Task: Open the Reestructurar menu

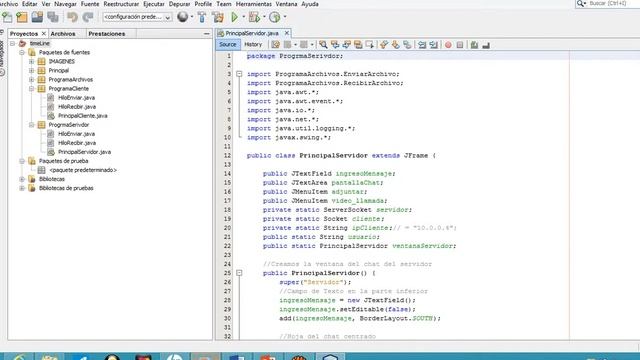Action: (121, 4)
